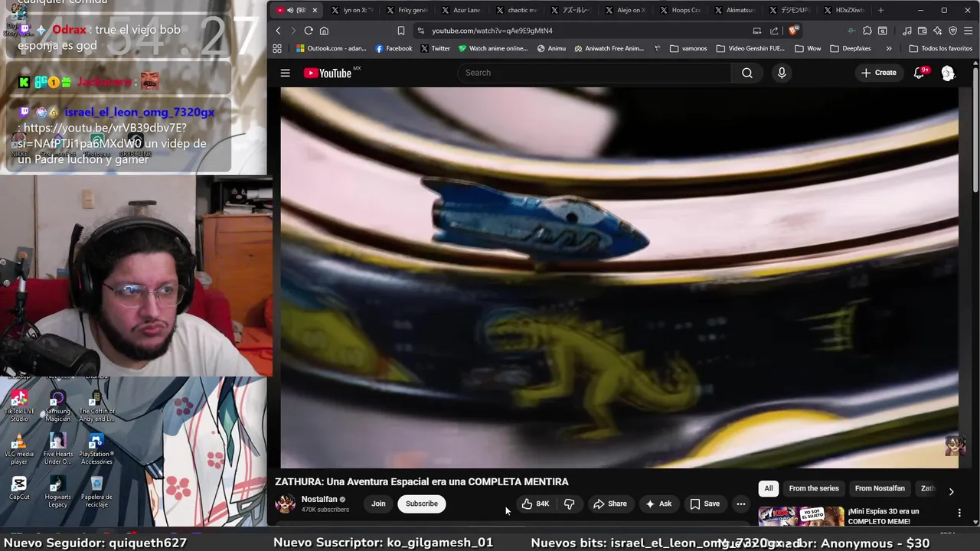Image resolution: width=980 pixels, height=551 pixels.
Task: Open the YouTube account avatar menu
Action: (x=948, y=73)
